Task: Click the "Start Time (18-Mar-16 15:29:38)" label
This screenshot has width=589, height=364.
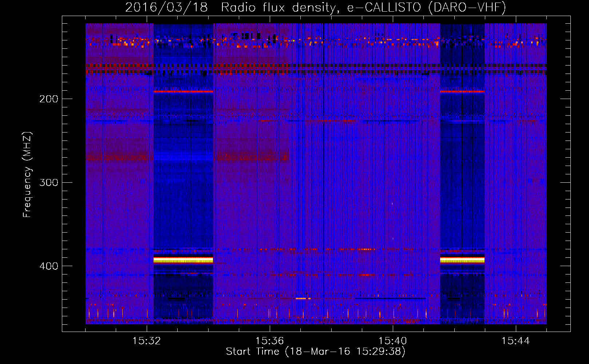Action: click(x=316, y=352)
